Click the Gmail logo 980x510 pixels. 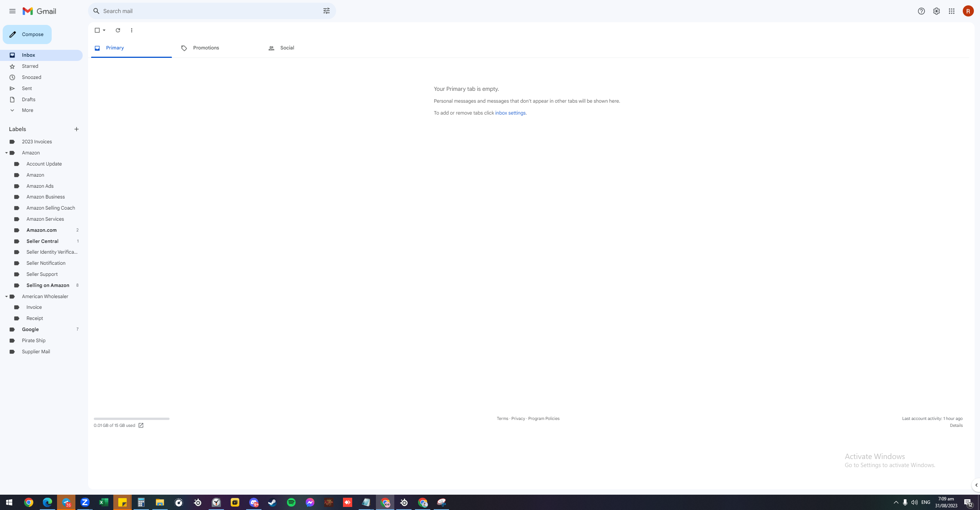point(39,11)
